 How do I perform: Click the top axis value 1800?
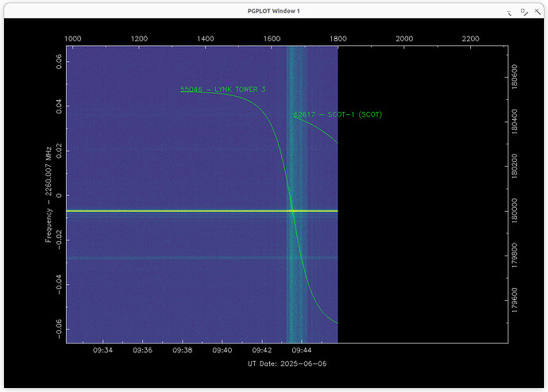pyautogui.click(x=338, y=39)
